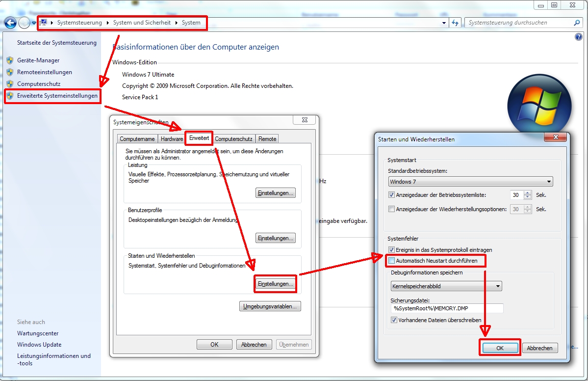Click the magnifier icon in the search box
The image size is (588, 381).
point(577,23)
